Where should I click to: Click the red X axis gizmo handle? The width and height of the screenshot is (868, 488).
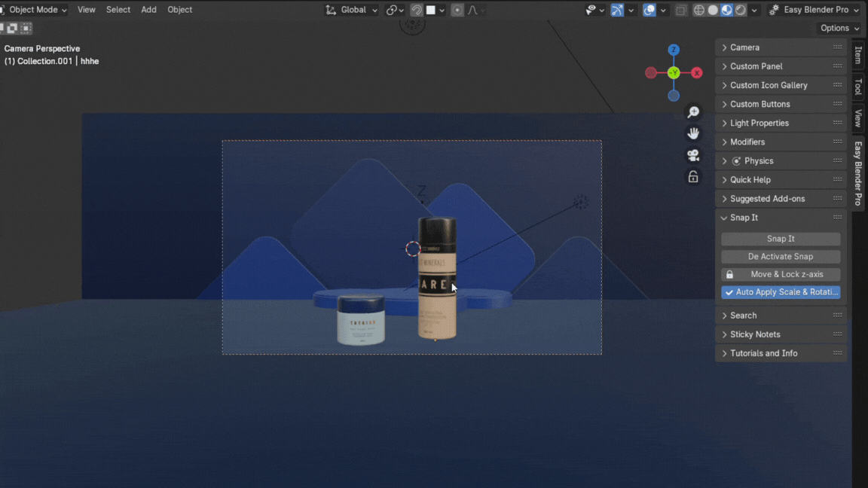pos(697,73)
